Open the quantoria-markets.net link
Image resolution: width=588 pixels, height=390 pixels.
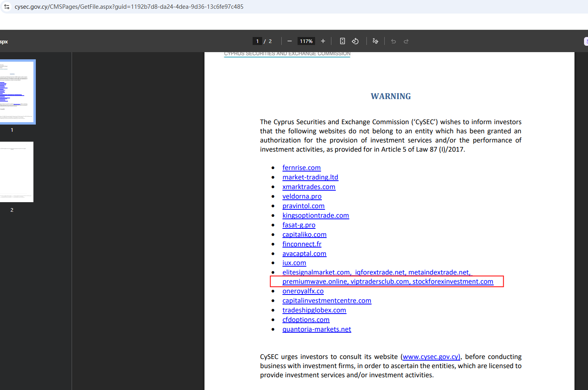[x=317, y=330]
